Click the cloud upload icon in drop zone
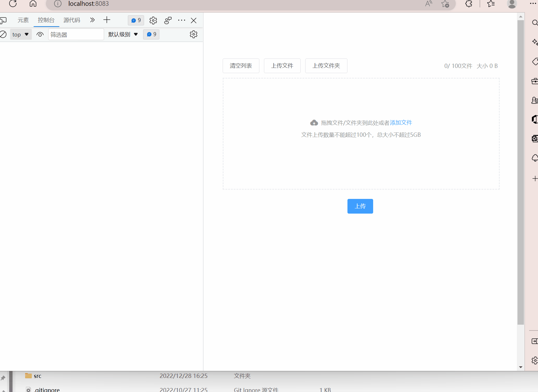 pyautogui.click(x=314, y=123)
